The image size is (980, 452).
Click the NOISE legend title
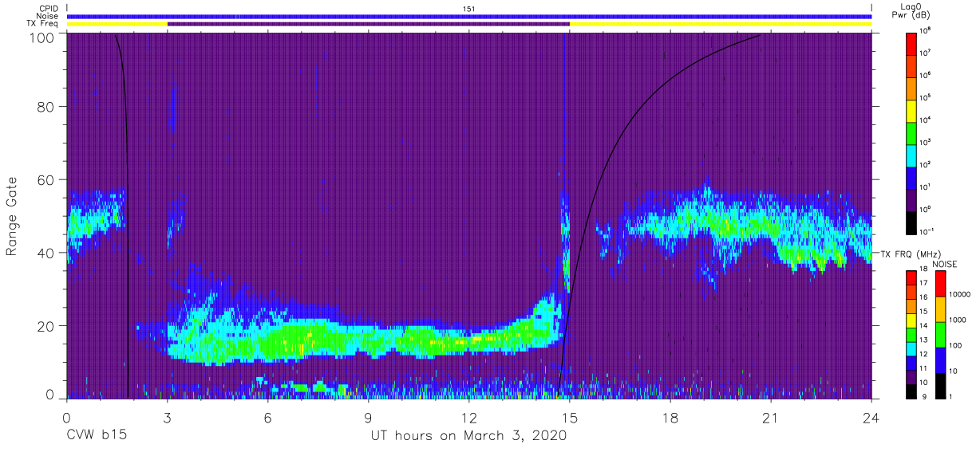coord(945,264)
